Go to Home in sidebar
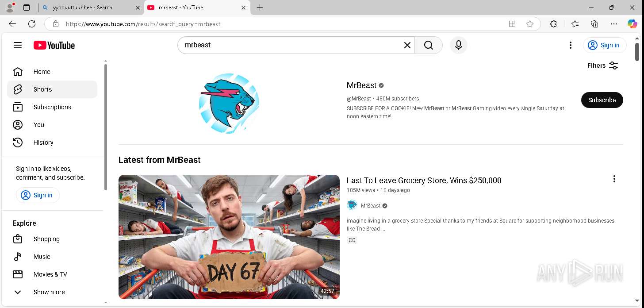This screenshot has height=308, width=644. [52, 72]
